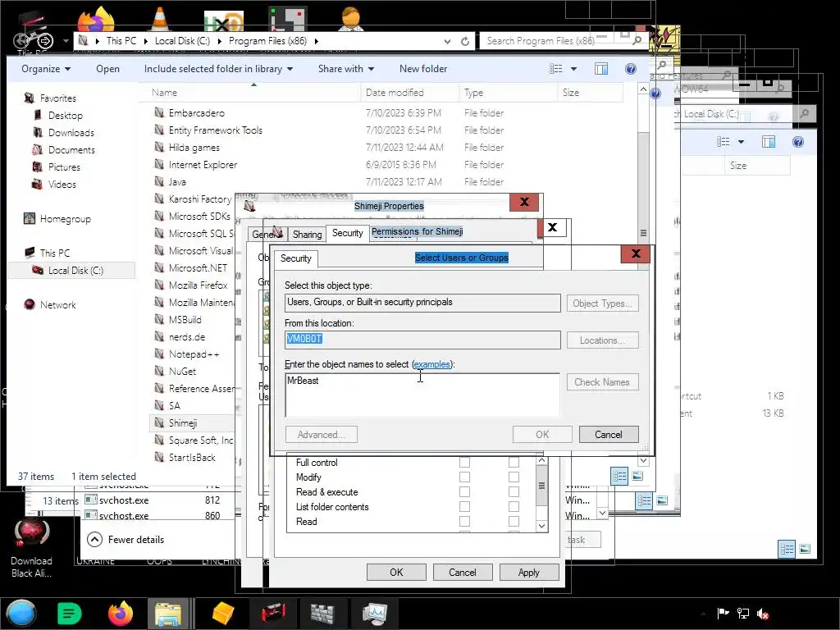The width and height of the screenshot is (840, 630).
Task: Open view options arrow in Program Files toolbar
Action: click(x=573, y=69)
